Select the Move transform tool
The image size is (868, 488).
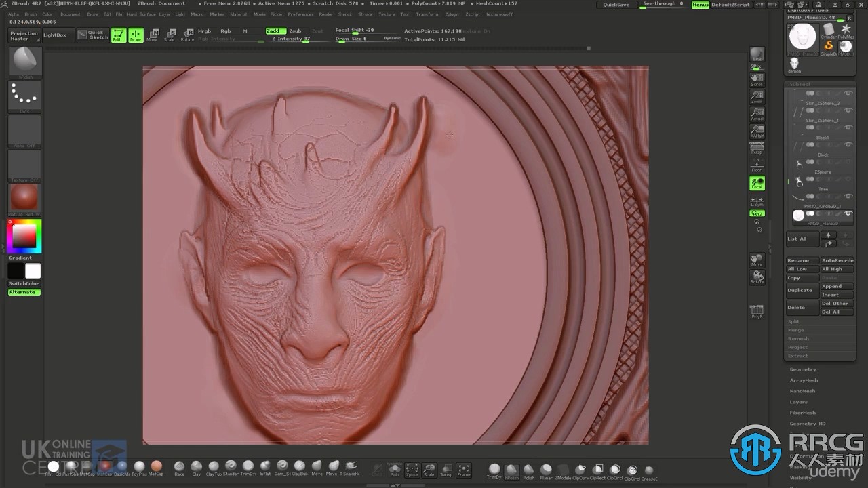[x=153, y=35]
